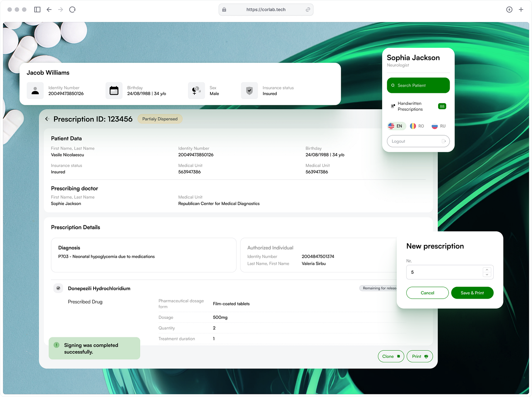This screenshot has width=532, height=397.
Task: Toggle the browser sidebar icon
Action: click(x=37, y=10)
